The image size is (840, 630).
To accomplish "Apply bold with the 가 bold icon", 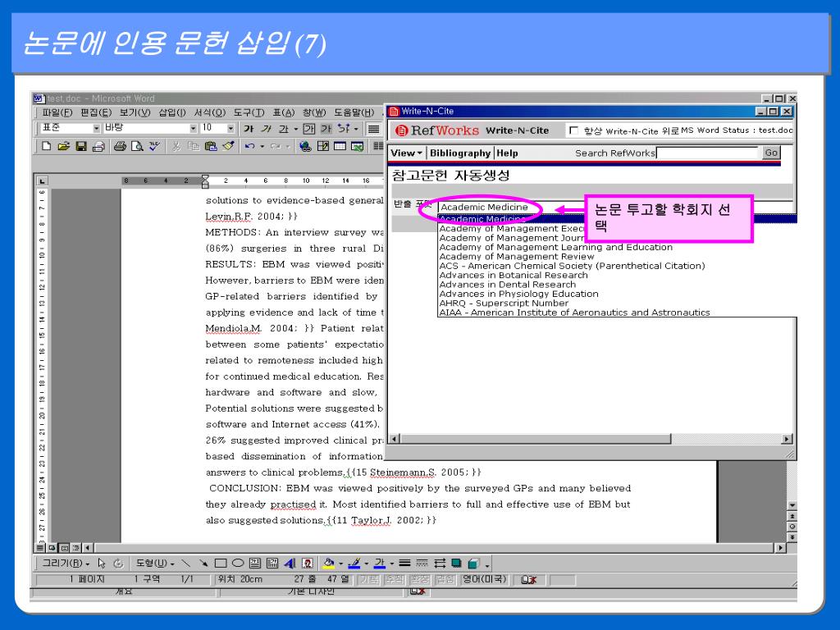I will [x=248, y=129].
